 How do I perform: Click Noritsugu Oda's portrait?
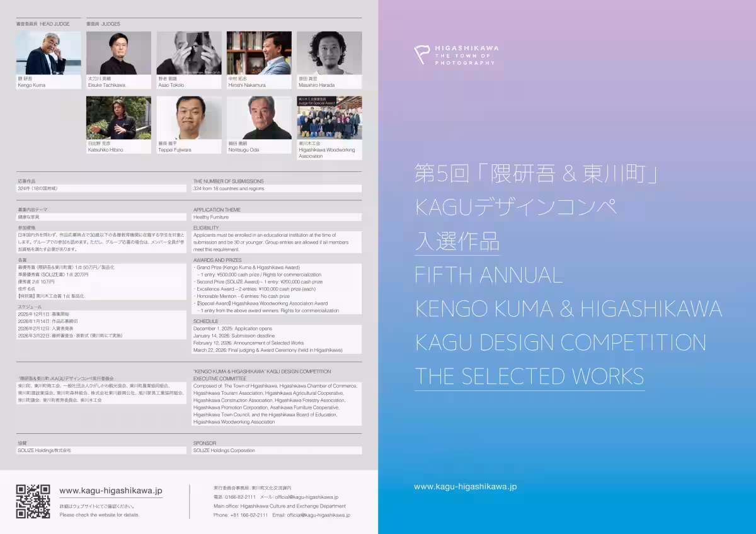(259, 118)
